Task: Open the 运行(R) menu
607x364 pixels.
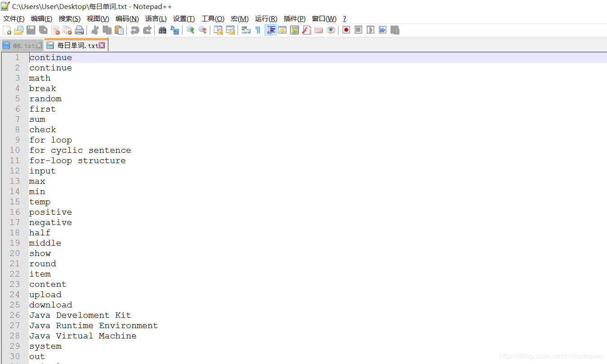Action: tap(266, 18)
